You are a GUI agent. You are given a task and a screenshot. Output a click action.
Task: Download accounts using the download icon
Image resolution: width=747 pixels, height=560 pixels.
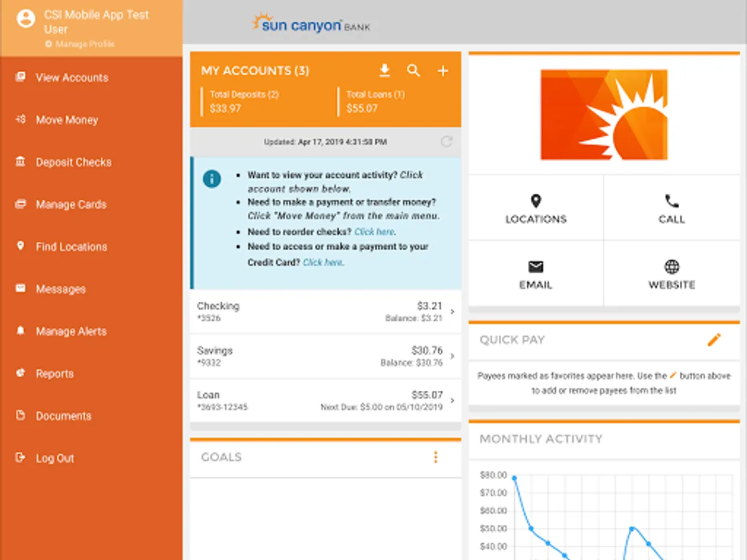tap(385, 71)
